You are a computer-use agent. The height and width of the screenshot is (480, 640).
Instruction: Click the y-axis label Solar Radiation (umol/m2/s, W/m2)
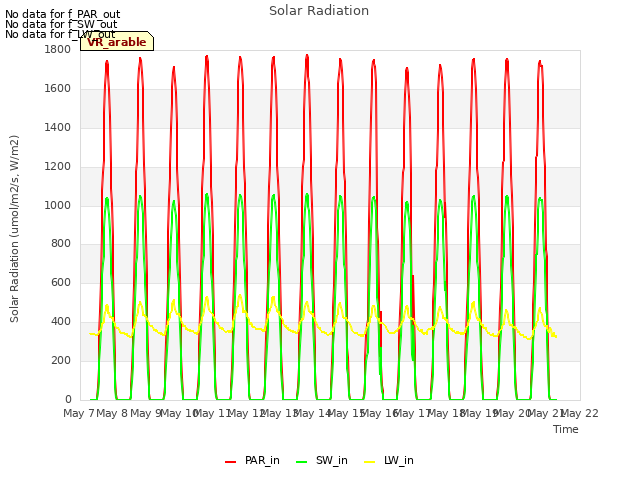14,229
